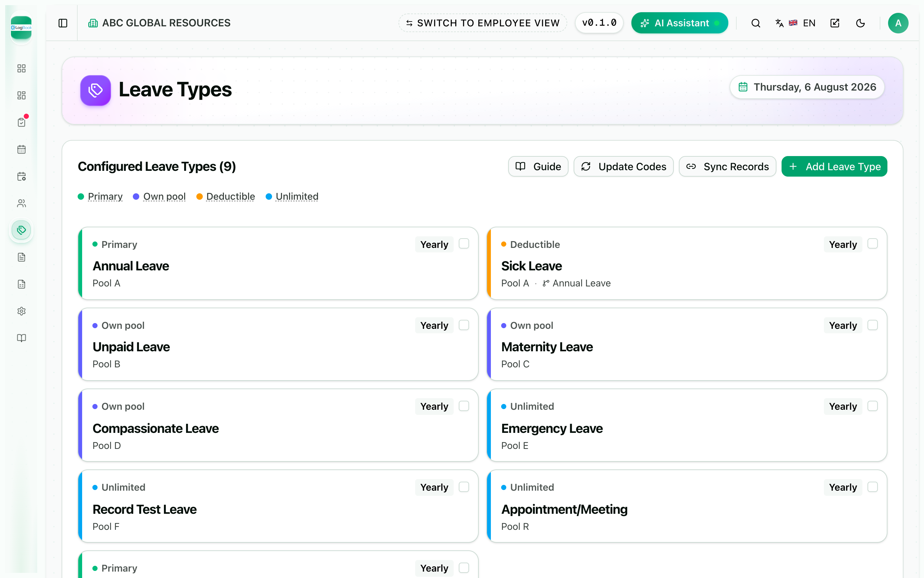
Task: Open the dashboard grid icon in sidebar
Action: pos(21,68)
